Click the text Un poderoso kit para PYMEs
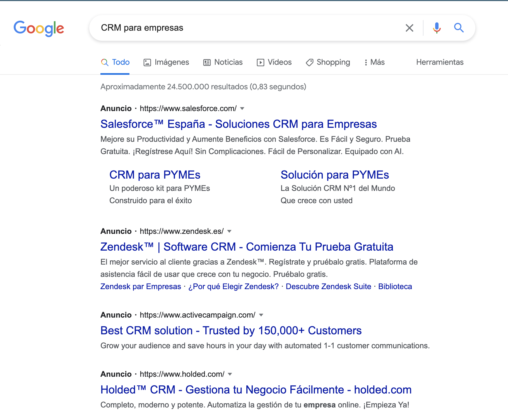The width and height of the screenshot is (508, 420). tap(160, 188)
